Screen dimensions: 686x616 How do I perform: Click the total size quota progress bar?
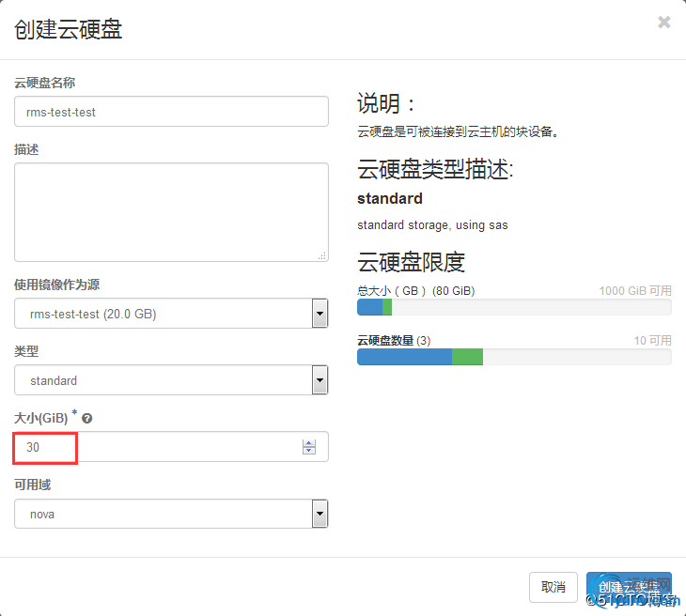click(514, 307)
